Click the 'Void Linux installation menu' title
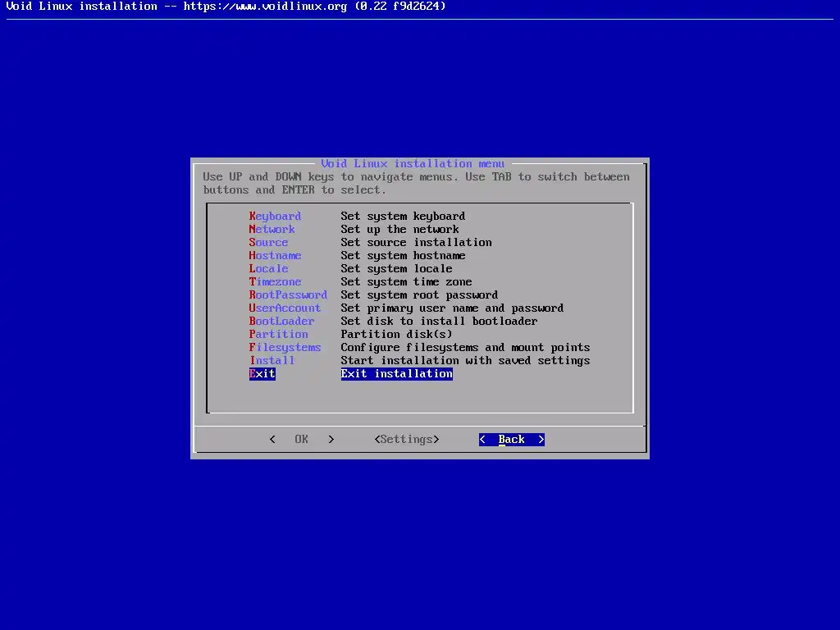 pyautogui.click(x=413, y=163)
